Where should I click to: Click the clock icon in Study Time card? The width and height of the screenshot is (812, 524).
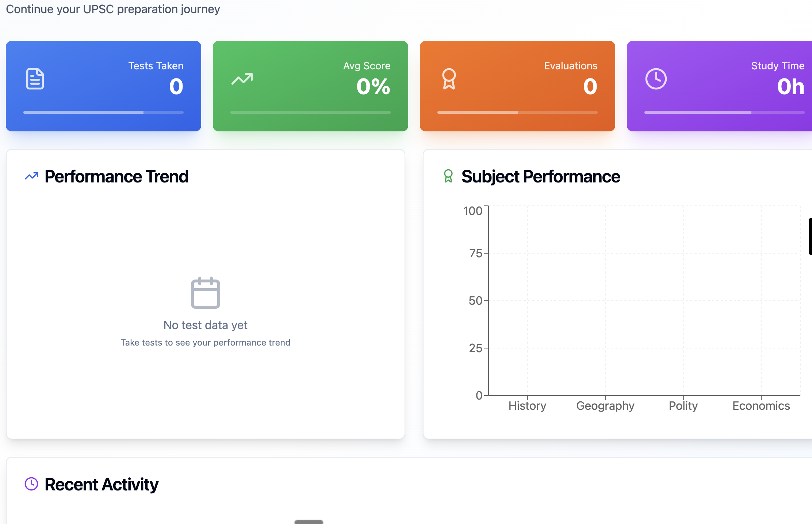[x=656, y=79]
